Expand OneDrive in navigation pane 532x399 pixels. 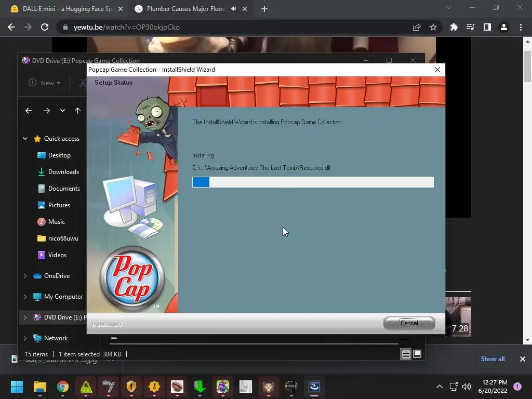pyautogui.click(x=25, y=276)
